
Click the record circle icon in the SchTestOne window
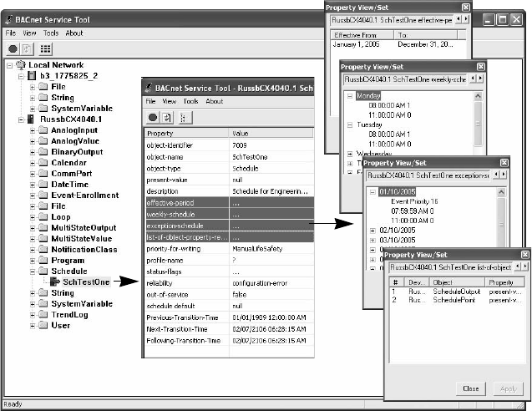[x=153, y=118]
